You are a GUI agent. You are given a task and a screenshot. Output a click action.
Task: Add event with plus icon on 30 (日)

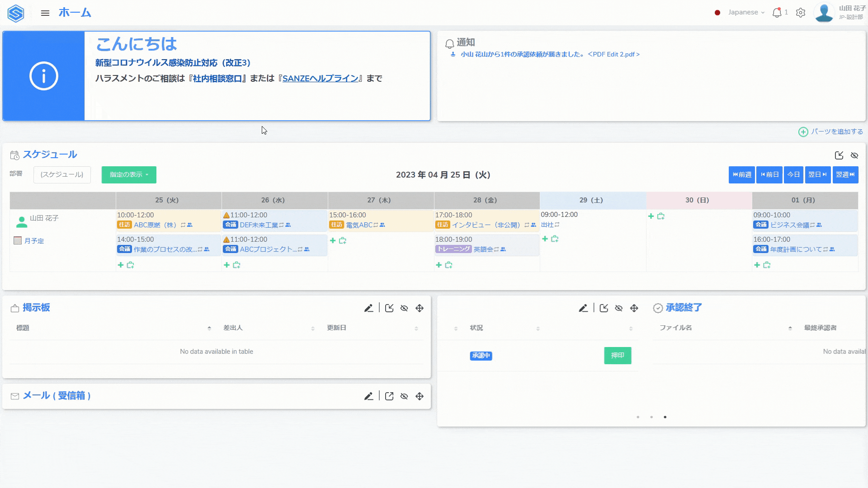pyautogui.click(x=651, y=216)
